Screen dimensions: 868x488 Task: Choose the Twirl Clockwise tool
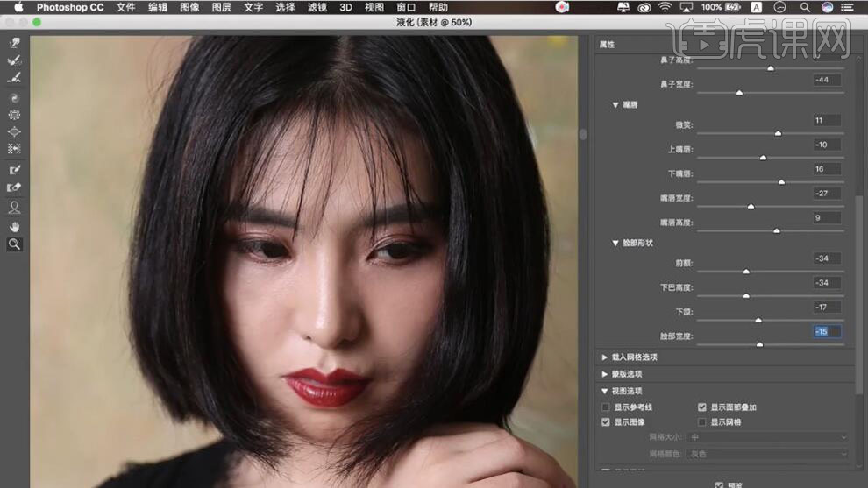tap(14, 97)
